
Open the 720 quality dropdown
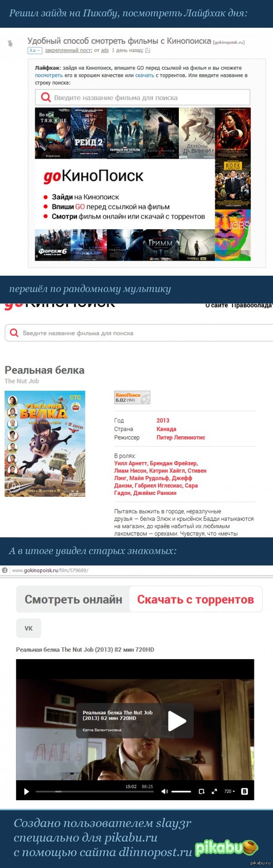click(x=229, y=792)
